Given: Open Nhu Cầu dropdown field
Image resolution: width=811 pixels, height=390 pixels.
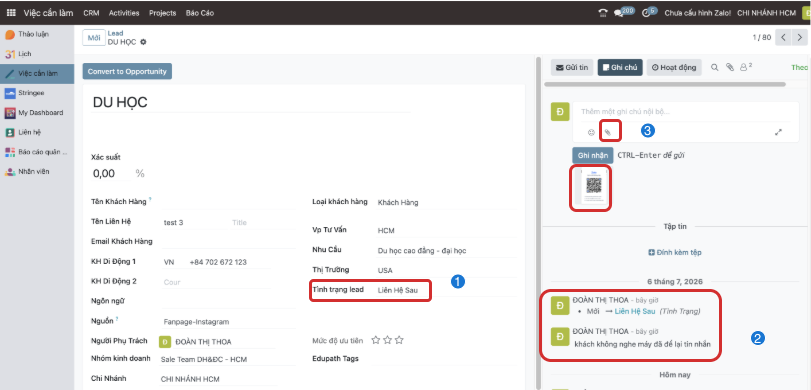Looking at the screenshot, I should 446,250.
